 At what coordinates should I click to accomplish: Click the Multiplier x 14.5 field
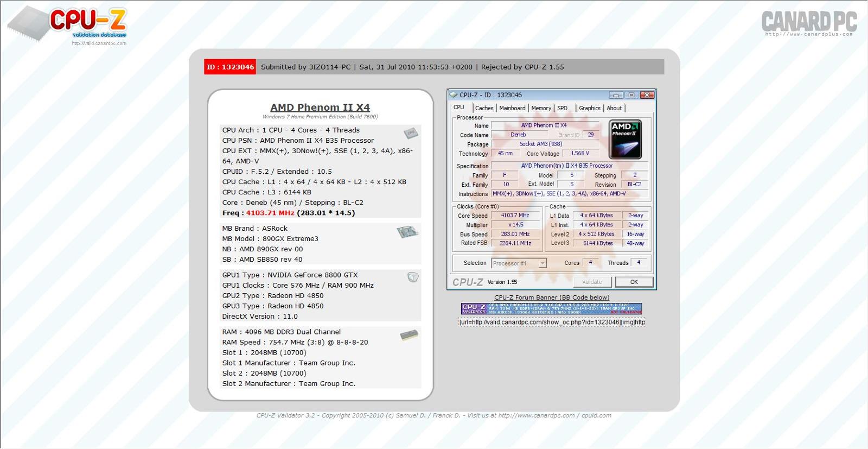click(x=515, y=225)
